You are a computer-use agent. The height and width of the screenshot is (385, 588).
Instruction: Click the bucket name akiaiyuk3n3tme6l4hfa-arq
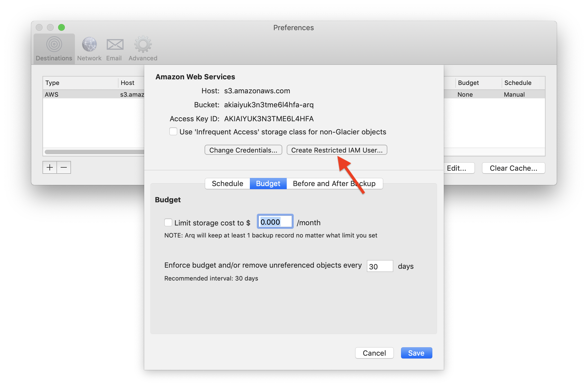click(269, 105)
